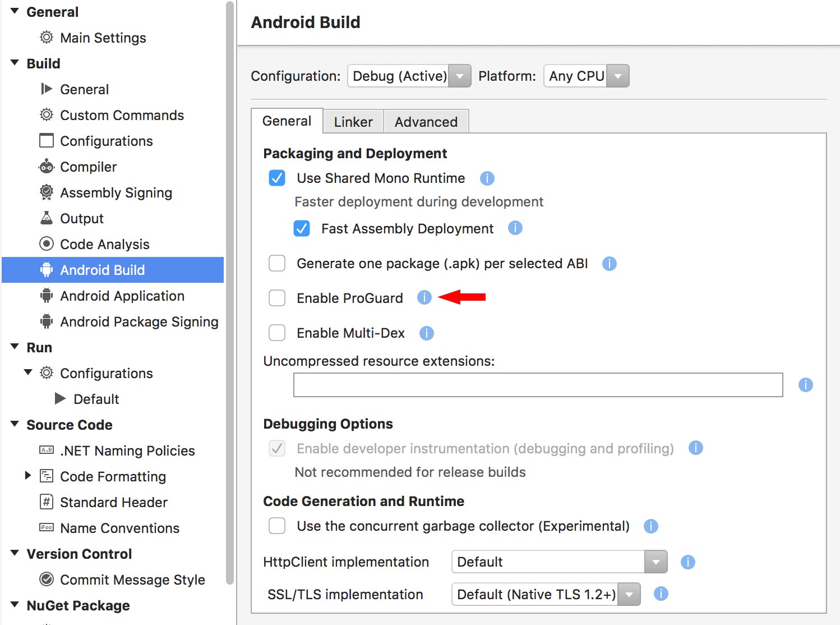Collapse the NuGet Package section
The height and width of the screenshot is (625, 840).
pos(15,605)
